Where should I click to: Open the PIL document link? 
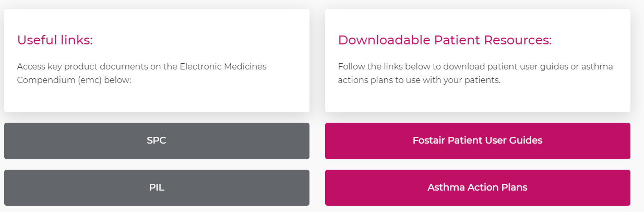[157, 187]
